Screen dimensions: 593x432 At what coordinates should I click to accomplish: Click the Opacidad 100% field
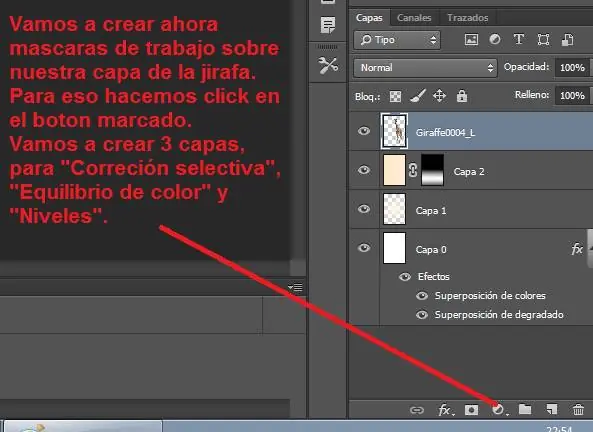[x=573, y=68]
